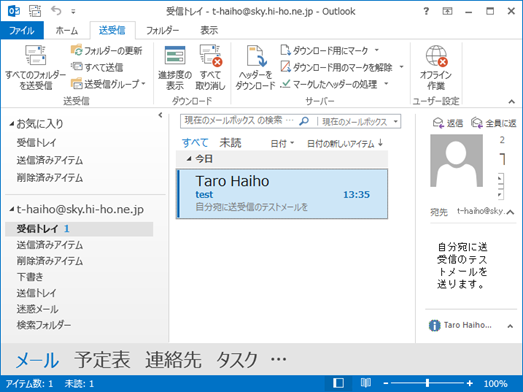Viewport: 523px width, 392px height.
Task: Collapse the ribbon with the chevron
Action: pos(511,101)
